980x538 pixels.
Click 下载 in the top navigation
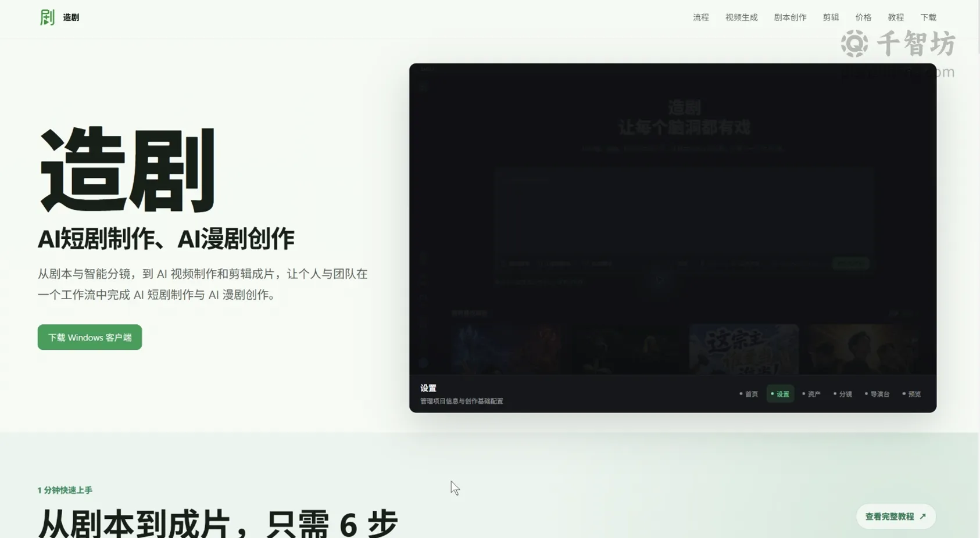tap(928, 17)
